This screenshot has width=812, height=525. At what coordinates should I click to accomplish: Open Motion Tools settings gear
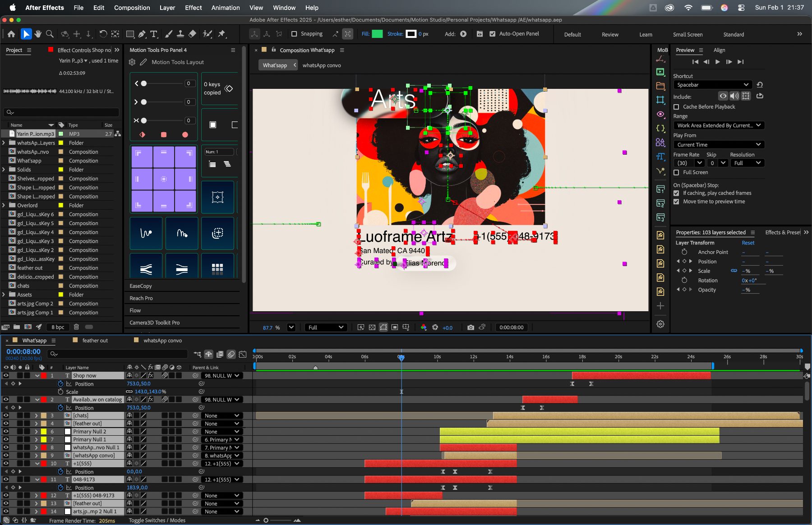pyautogui.click(x=132, y=62)
